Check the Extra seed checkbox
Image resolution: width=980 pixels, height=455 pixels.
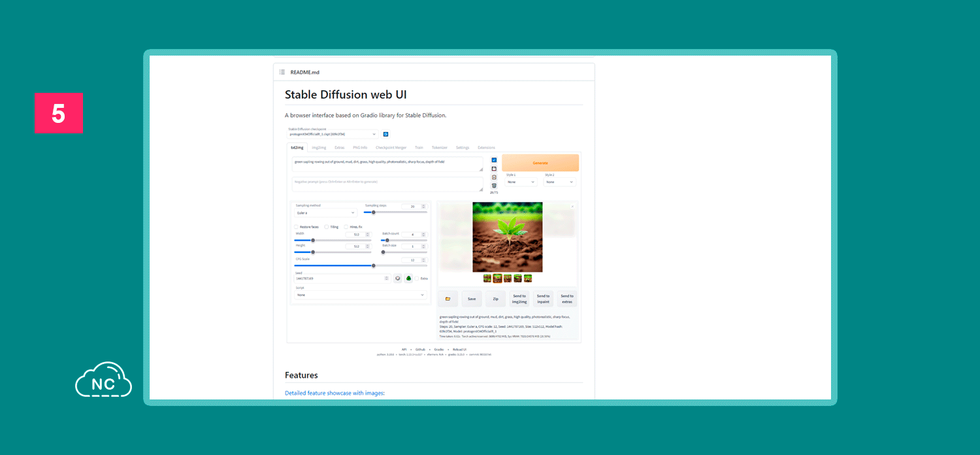417,278
